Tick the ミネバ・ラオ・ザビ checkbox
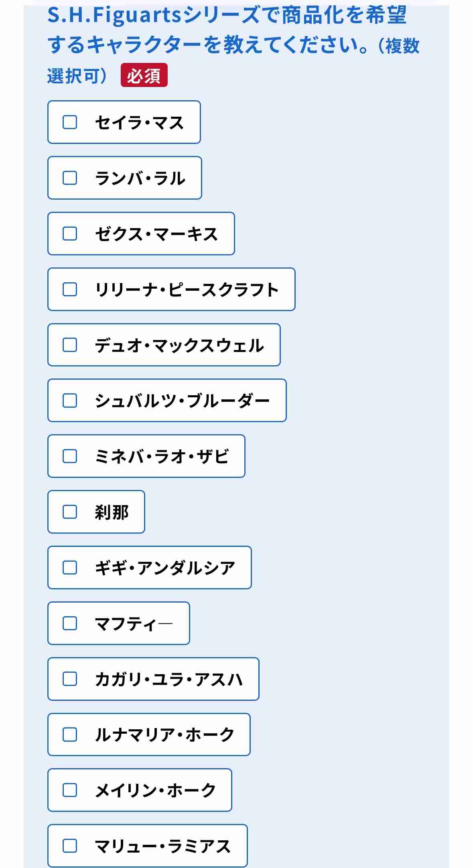The image size is (473, 868). [70, 456]
